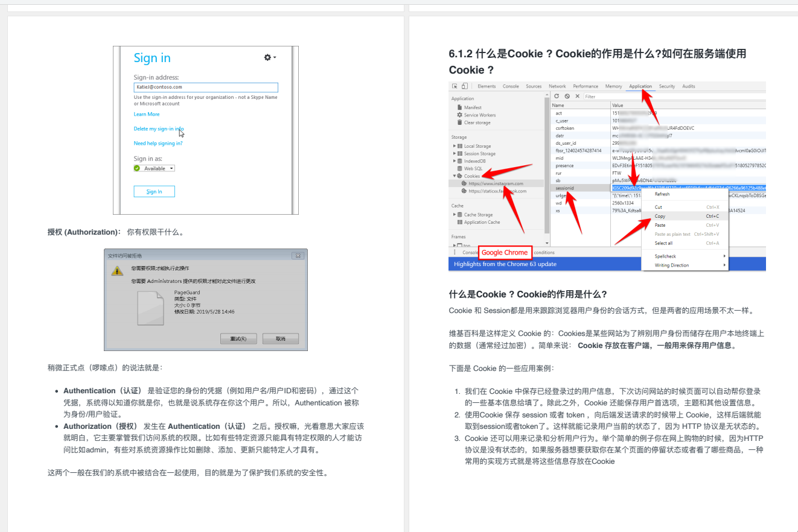The width and height of the screenshot is (798, 532).
Task: Click the Value column header
Action: pyautogui.click(x=688, y=105)
